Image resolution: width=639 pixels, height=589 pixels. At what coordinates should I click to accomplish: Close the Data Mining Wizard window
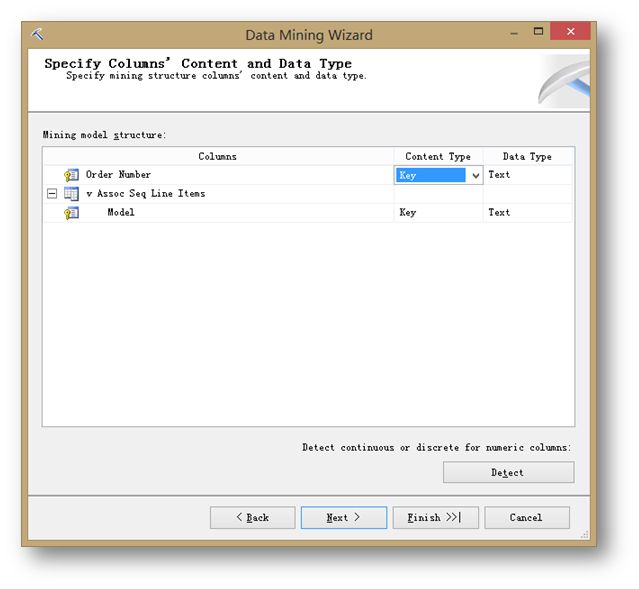pyautogui.click(x=571, y=31)
